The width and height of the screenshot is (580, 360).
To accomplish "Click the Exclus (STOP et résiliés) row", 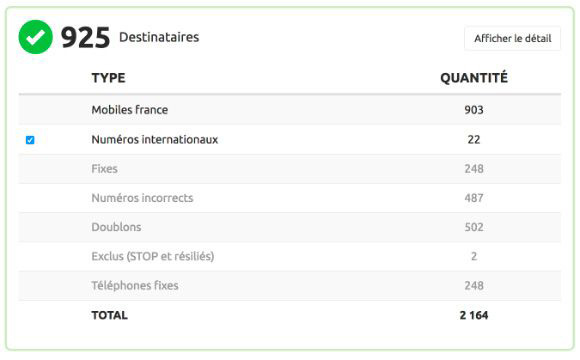I will tap(290, 256).
